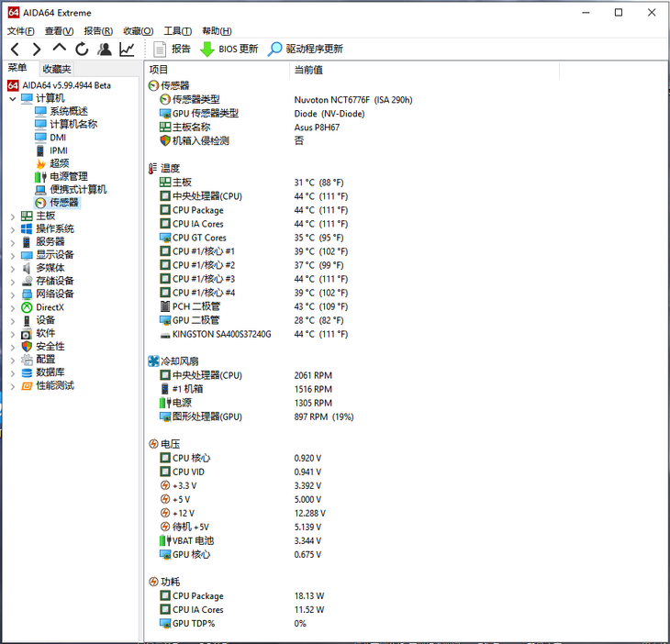Click the 冷却风扇 fan icon

tap(153, 361)
